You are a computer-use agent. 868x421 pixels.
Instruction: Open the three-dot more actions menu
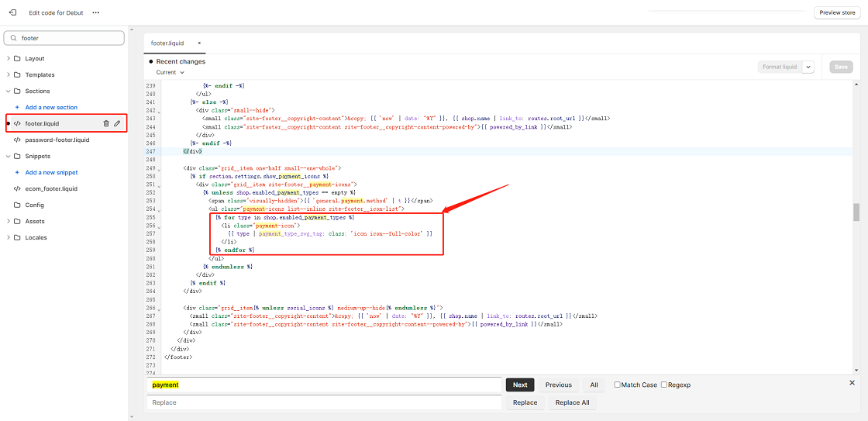[x=96, y=12]
